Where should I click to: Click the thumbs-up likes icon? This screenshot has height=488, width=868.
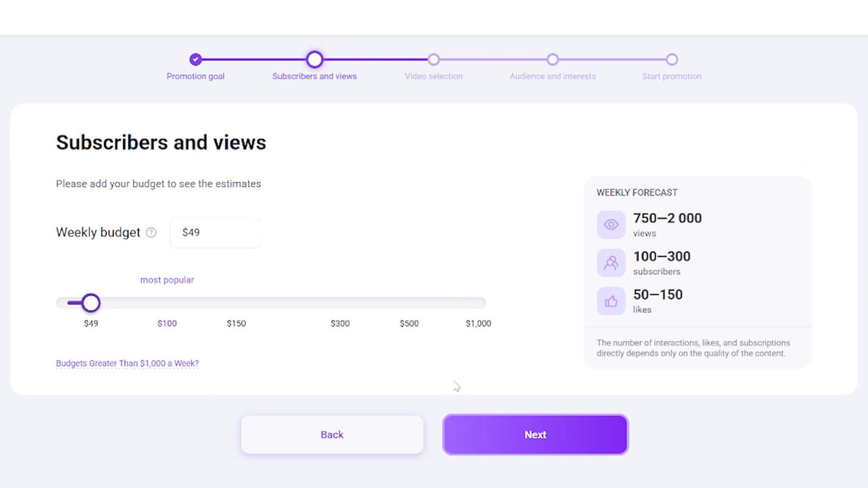[x=611, y=301]
